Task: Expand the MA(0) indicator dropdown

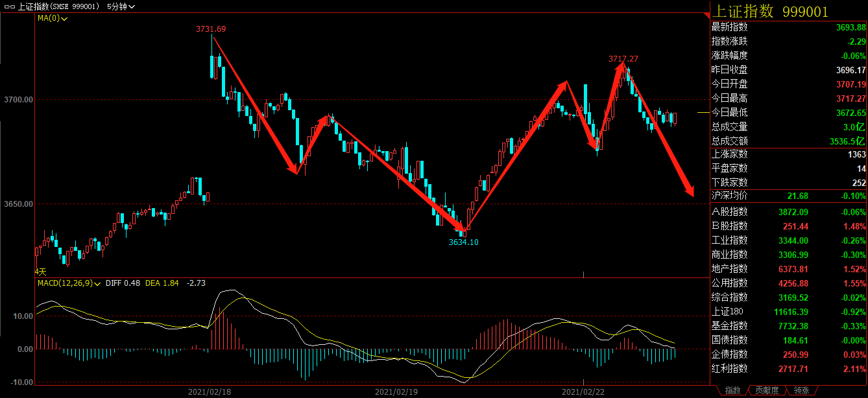Action: tap(52, 18)
